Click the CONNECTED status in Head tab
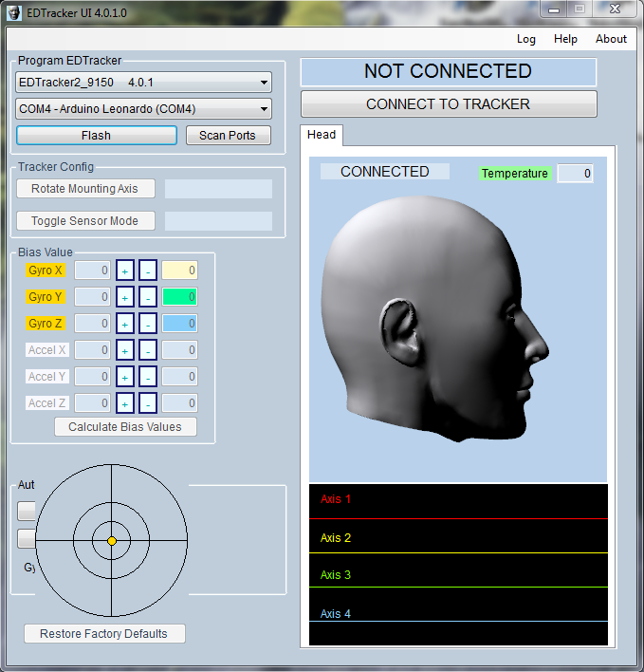The image size is (644, 672). pyautogui.click(x=385, y=172)
